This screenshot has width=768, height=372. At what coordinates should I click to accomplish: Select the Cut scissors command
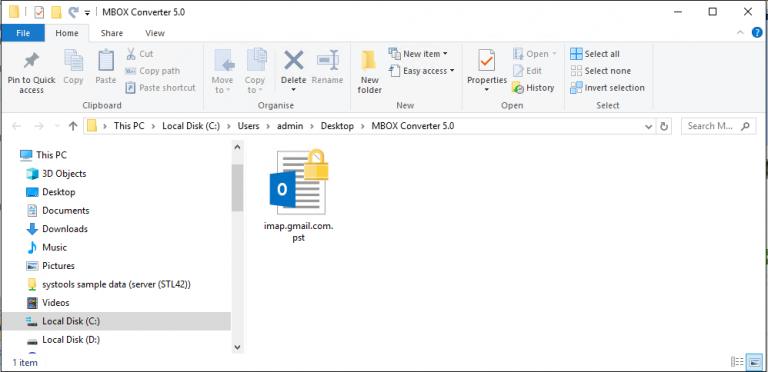[x=140, y=53]
